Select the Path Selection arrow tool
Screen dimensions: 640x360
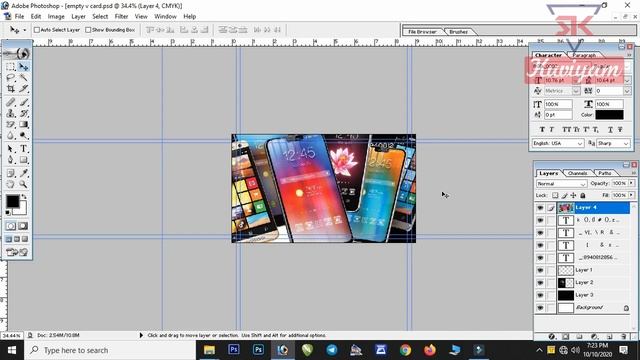(x=11, y=149)
